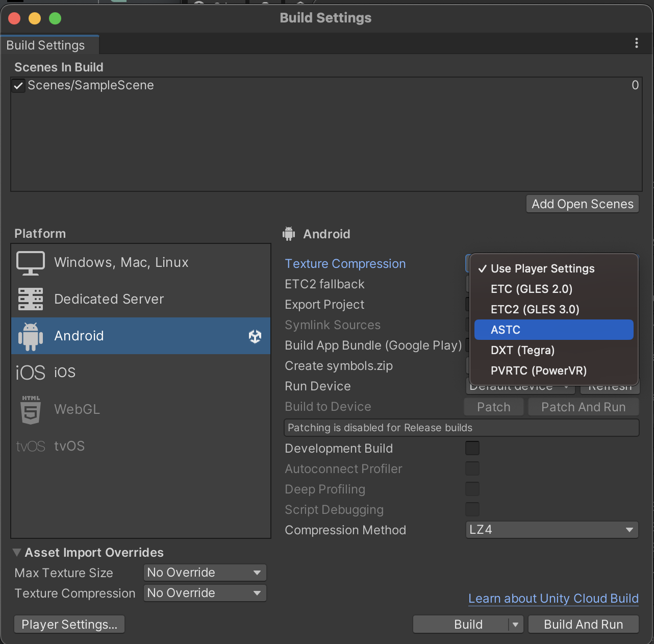The image size is (654, 644).
Task: Uncheck the Scenes/SampleScene checkbox
Action: tap(18, 86)
